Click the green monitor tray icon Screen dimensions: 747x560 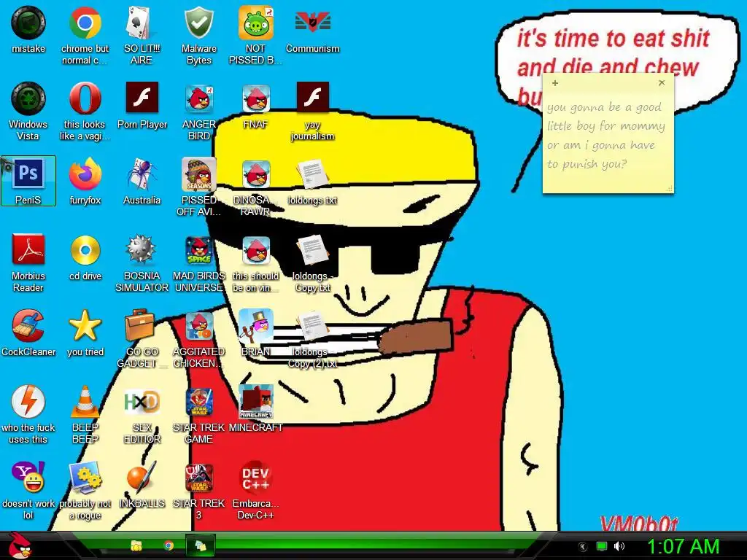click(x=601, y=546)
